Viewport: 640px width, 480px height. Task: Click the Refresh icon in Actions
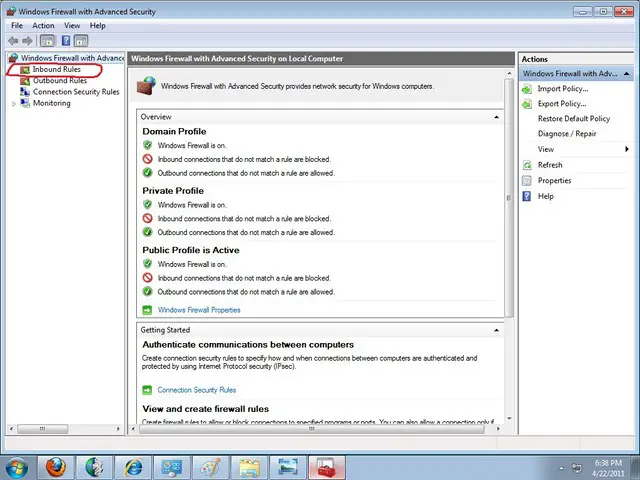[x=527, y=165]
